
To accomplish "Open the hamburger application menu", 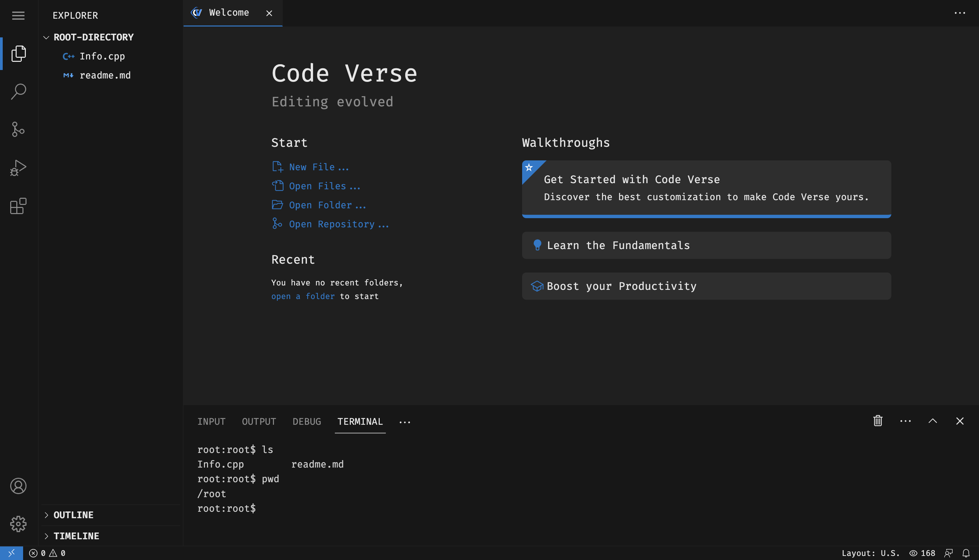I will pos(18,15).
